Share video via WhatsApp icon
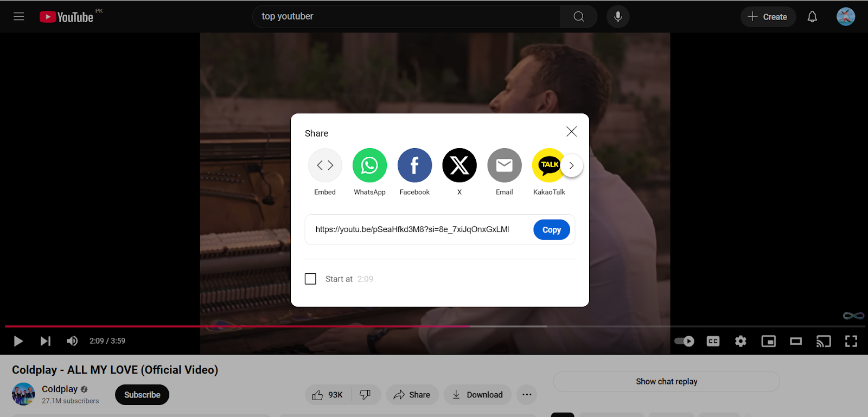Screen dimensions: 868x417 [x=369, y=165]
